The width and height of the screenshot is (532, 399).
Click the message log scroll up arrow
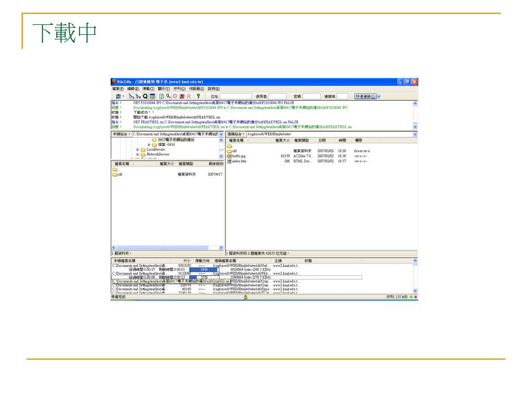click(x=415, y=103)
